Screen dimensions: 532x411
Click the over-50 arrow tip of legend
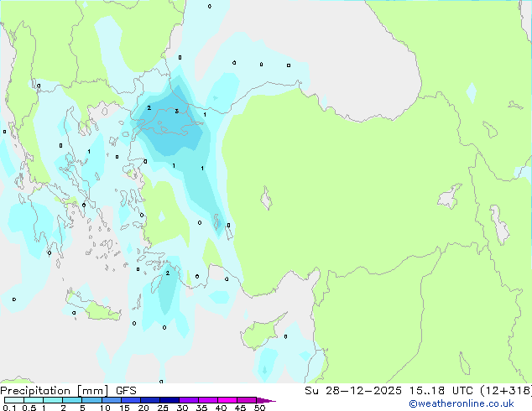click(266, 400)
